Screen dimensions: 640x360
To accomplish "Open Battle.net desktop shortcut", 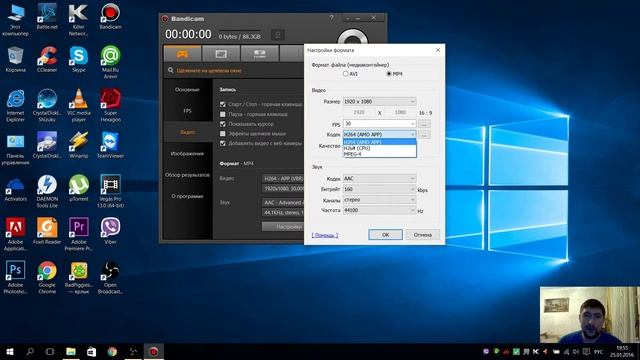I will tap(47, 17).
